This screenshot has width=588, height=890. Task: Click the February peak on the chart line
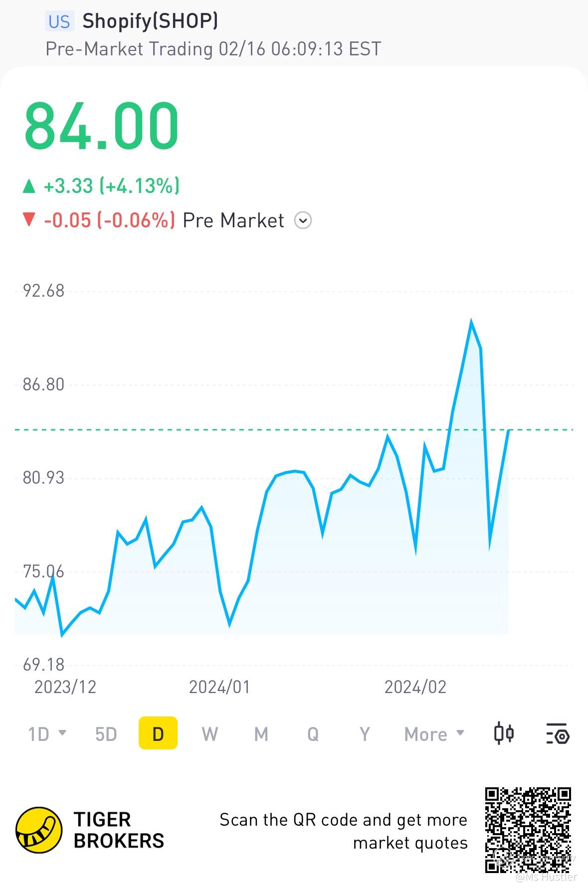(471, 321)
